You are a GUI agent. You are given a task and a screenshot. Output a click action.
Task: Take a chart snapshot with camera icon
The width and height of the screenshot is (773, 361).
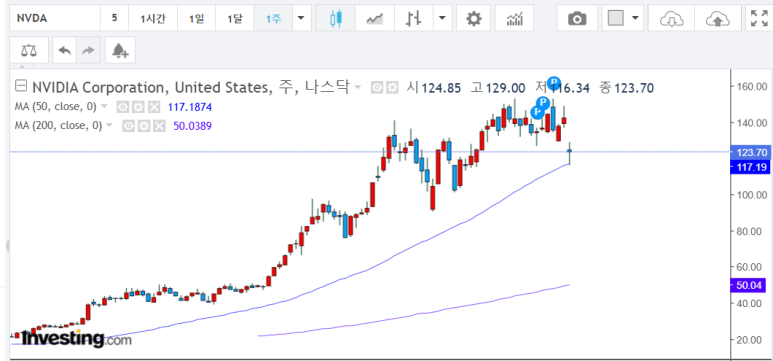point(577,18)
